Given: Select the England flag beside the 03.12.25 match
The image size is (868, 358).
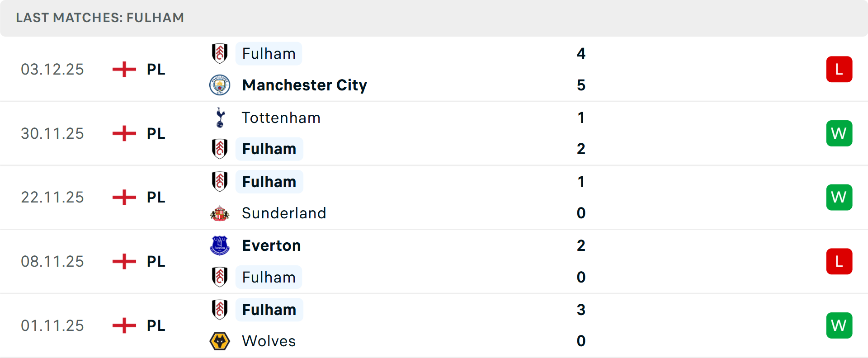Looking at the screenshot, I should click(x=123, y=69).
